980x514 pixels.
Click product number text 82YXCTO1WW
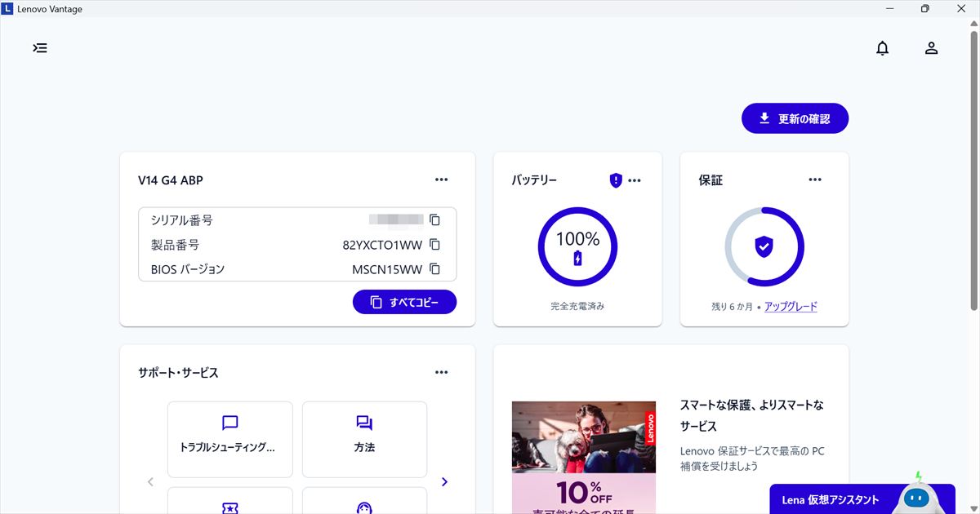[382, 245]
